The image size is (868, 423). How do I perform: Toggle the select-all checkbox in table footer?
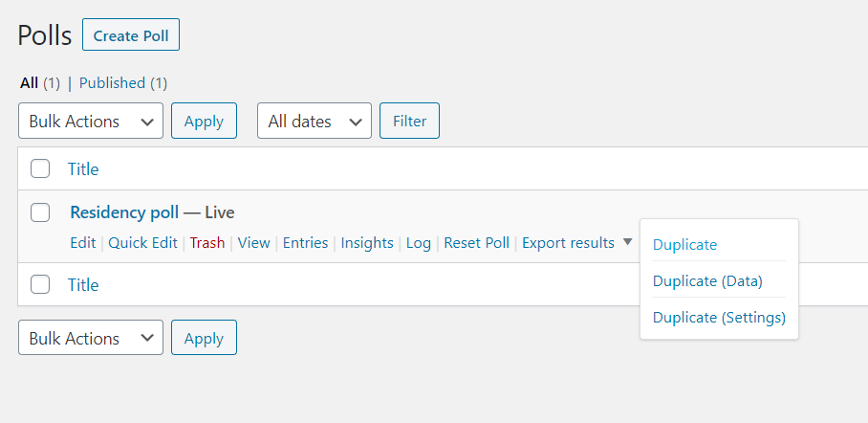(40, 284)
